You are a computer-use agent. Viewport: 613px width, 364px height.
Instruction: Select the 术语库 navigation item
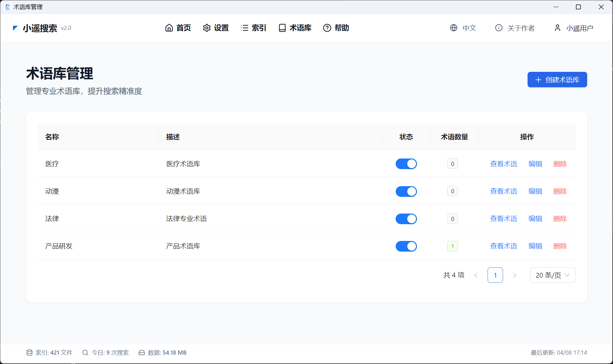(295, 28)
